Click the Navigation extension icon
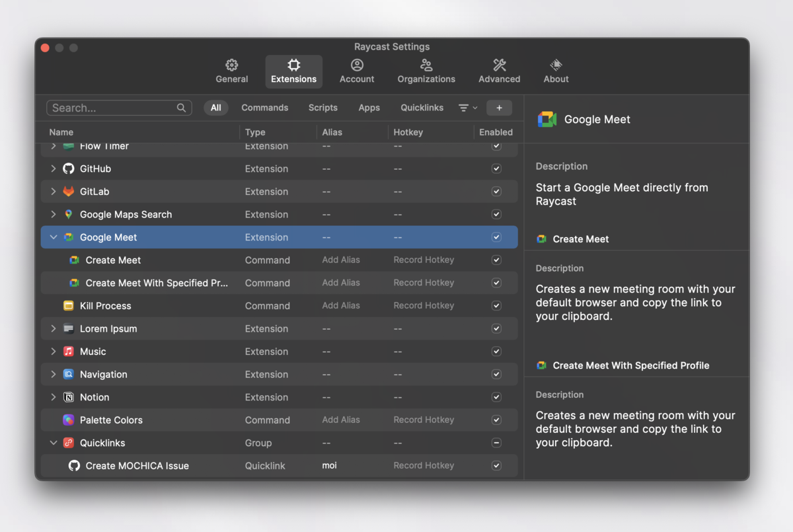 (x=69, y=374)
